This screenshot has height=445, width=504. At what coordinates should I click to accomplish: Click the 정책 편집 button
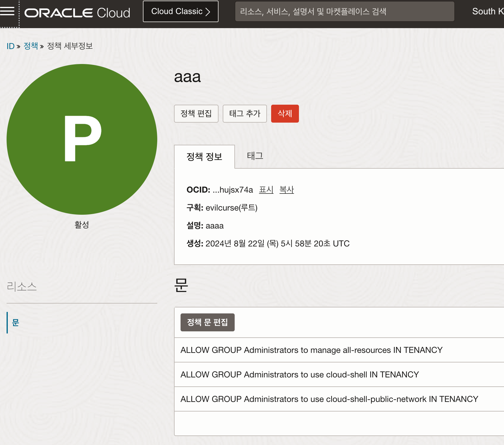point(196,114)
